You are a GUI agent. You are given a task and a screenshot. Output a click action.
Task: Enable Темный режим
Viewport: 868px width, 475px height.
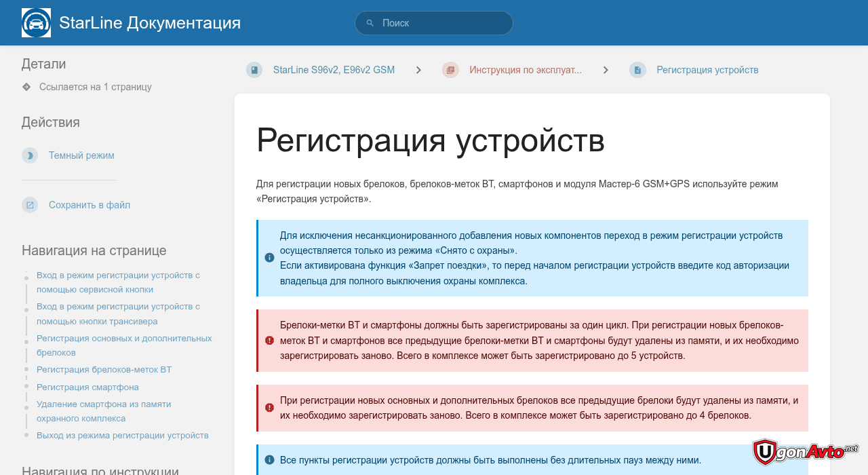coord(81,155)
